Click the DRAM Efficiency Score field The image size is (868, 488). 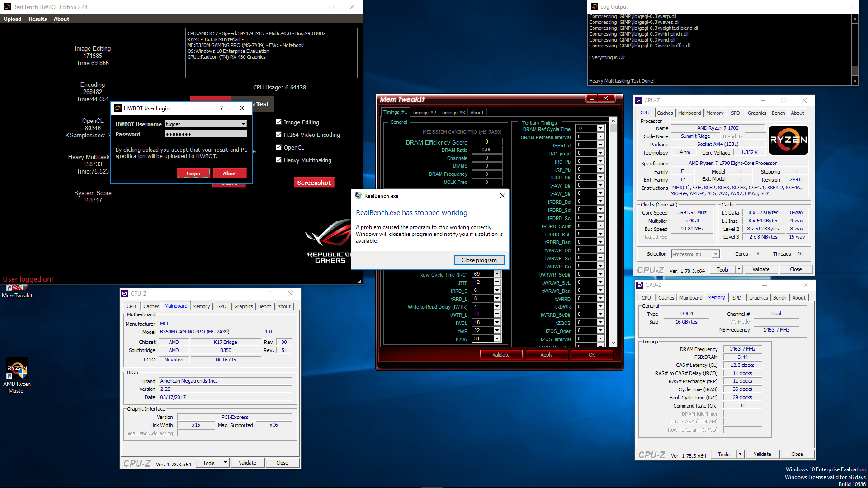pyautogui.click(x=487, y=142)
